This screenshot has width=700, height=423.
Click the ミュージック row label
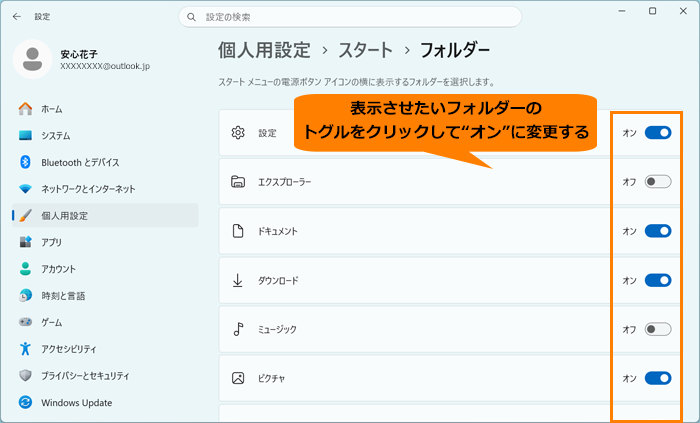click(x=277, y=330)
